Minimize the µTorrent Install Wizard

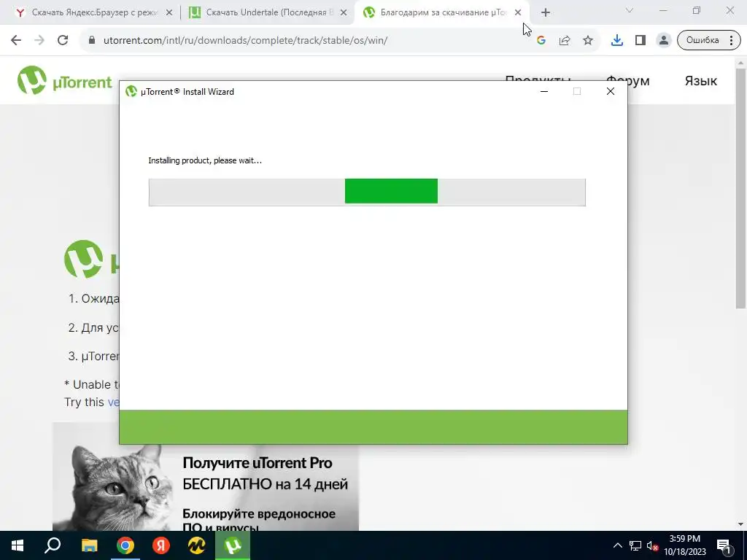pos(544,91)
